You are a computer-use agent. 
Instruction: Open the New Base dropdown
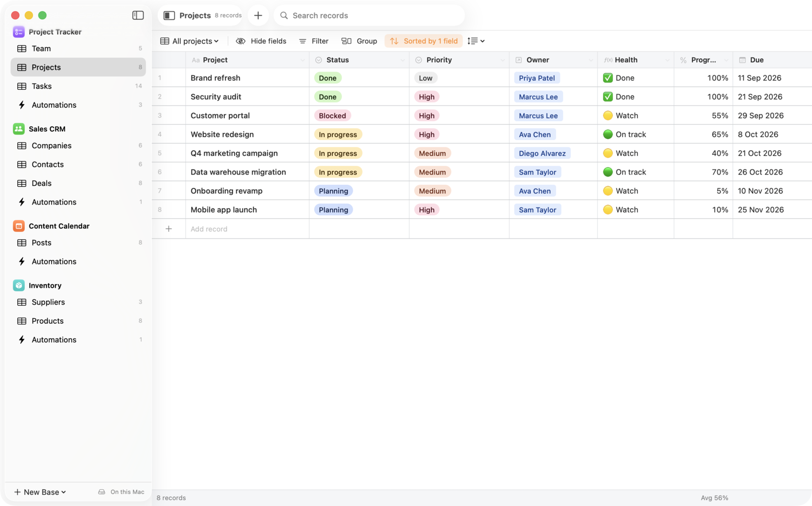click(x=40, y=492)
